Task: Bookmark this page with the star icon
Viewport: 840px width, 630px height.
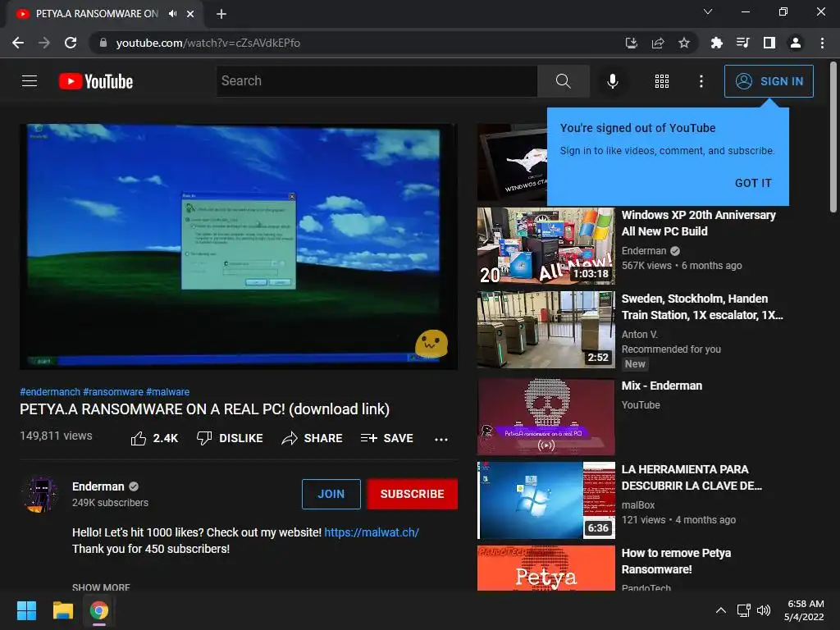Action: 683,43
